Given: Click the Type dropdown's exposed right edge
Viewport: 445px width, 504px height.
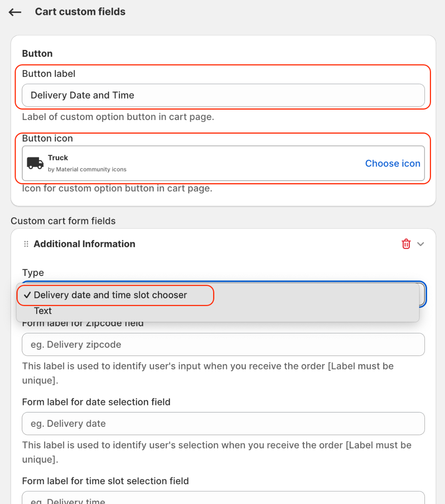Looking at the screenshot, I should (423, 294).
